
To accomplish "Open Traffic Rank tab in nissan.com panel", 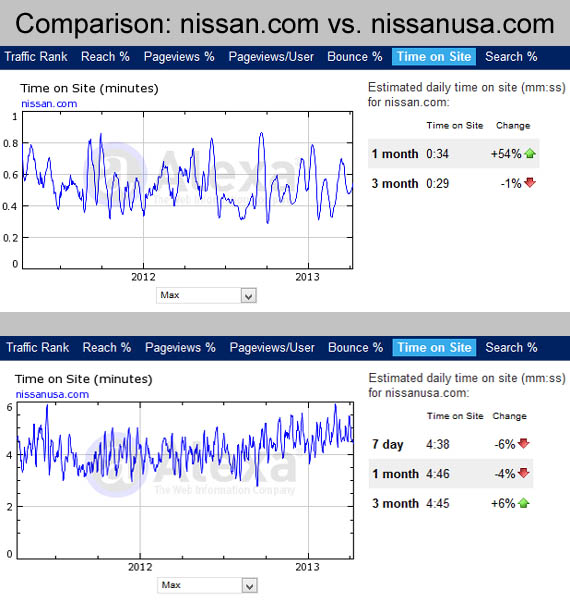I will pos(36,57).
